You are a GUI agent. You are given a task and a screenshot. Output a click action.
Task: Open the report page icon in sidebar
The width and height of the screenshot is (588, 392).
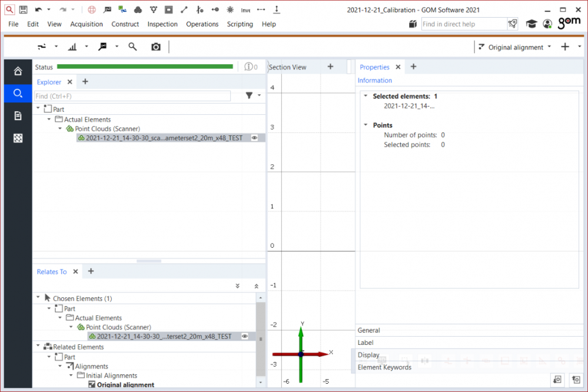coord(18,115)
